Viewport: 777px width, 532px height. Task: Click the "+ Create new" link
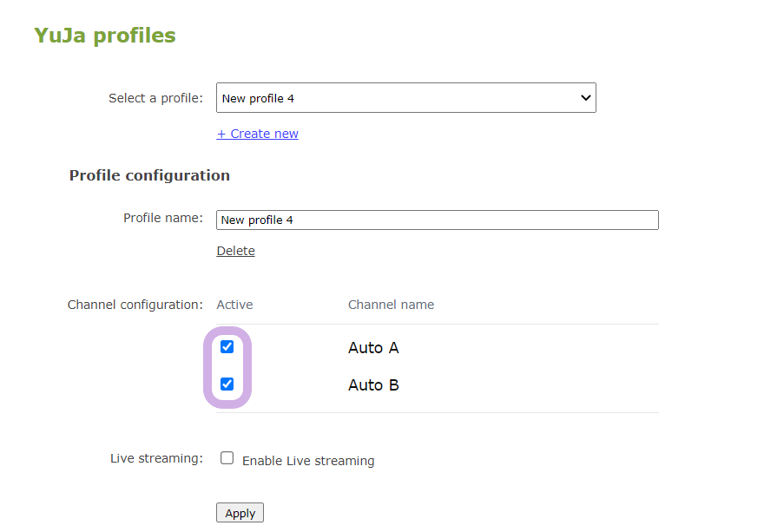point(258,134)
